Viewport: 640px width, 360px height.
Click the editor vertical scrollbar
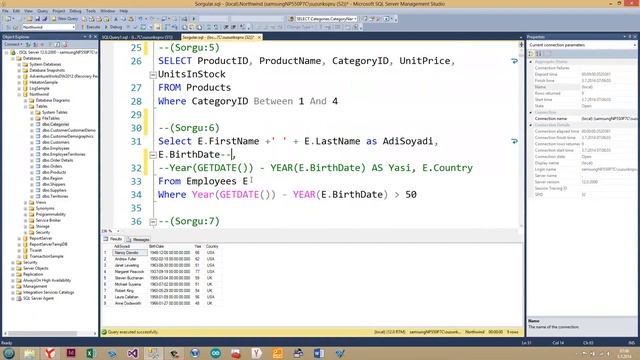point(521,135)
